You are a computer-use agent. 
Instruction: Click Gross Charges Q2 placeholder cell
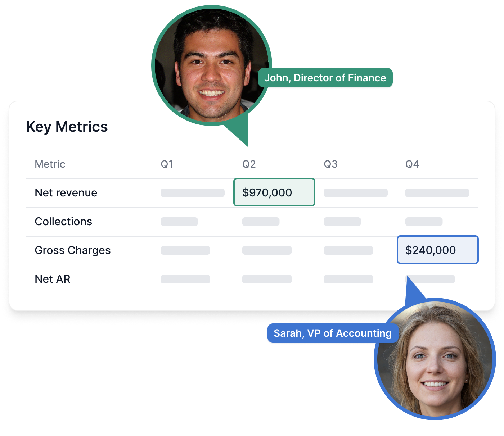point(267,250)
